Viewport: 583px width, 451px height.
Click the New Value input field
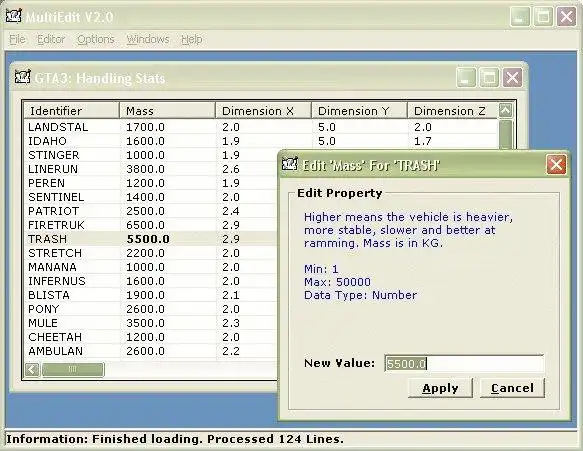464,363
